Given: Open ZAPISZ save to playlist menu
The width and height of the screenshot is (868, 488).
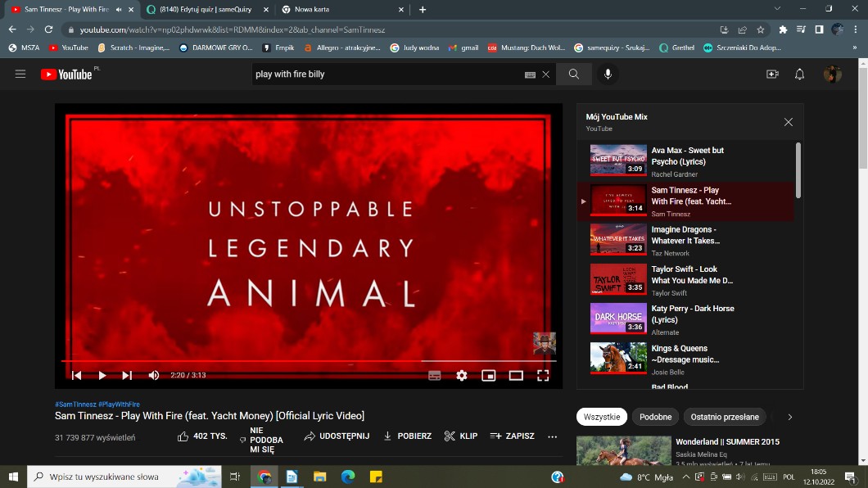Looking at the screenshot, I should click(512, 436).
